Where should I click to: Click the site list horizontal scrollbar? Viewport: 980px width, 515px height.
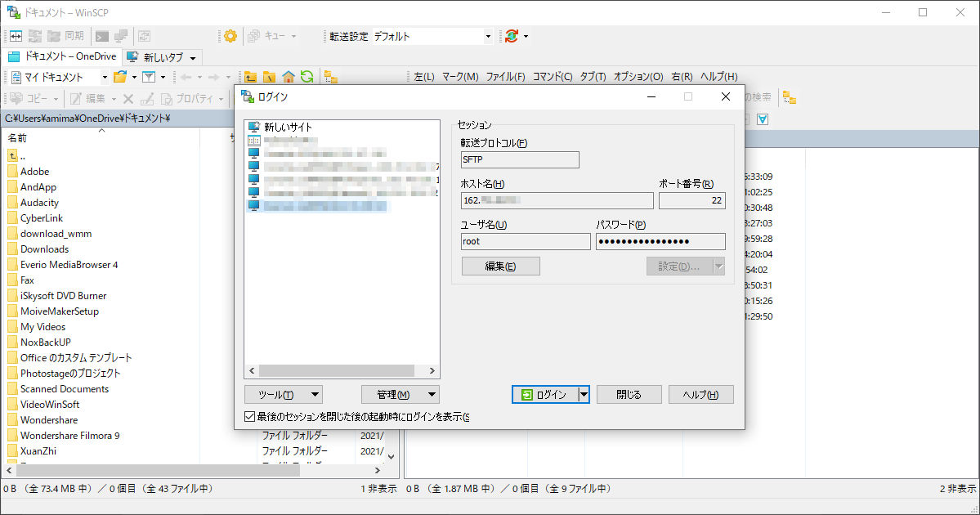[335, 371]
